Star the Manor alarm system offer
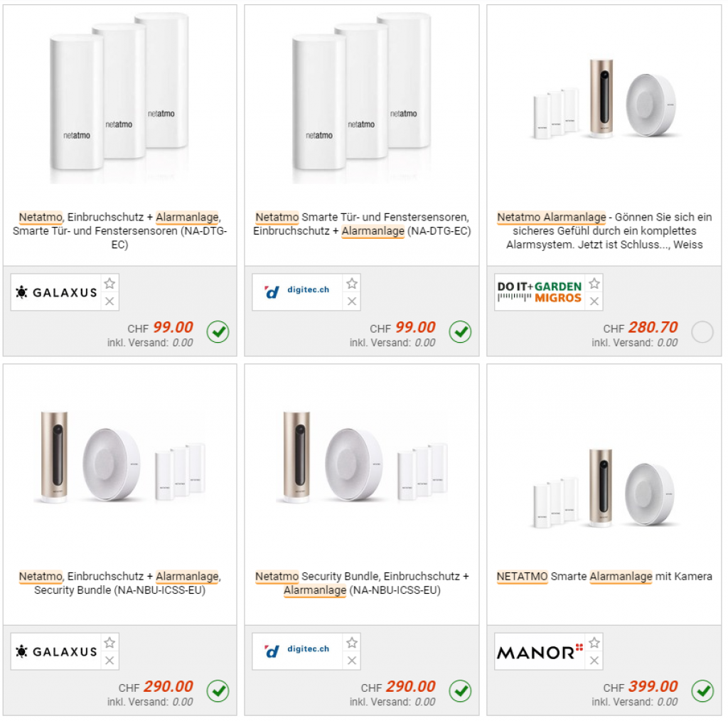The height and width of the screenshot is (721, 728). (594, 643)
